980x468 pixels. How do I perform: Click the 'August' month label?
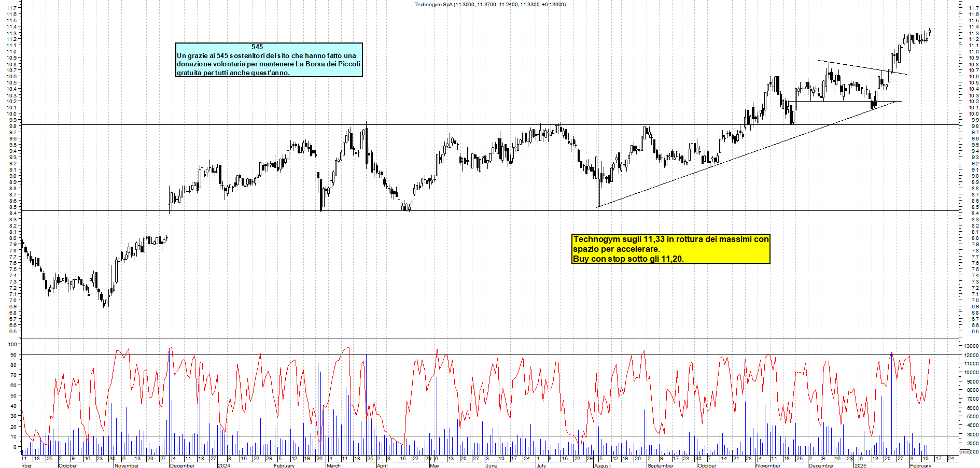[x=603, y=465]
